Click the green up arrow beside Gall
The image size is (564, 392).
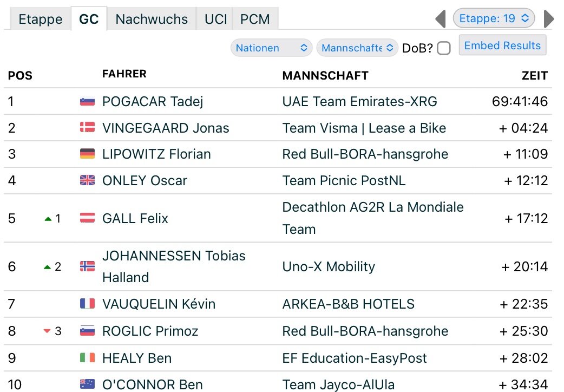[48, 219]
